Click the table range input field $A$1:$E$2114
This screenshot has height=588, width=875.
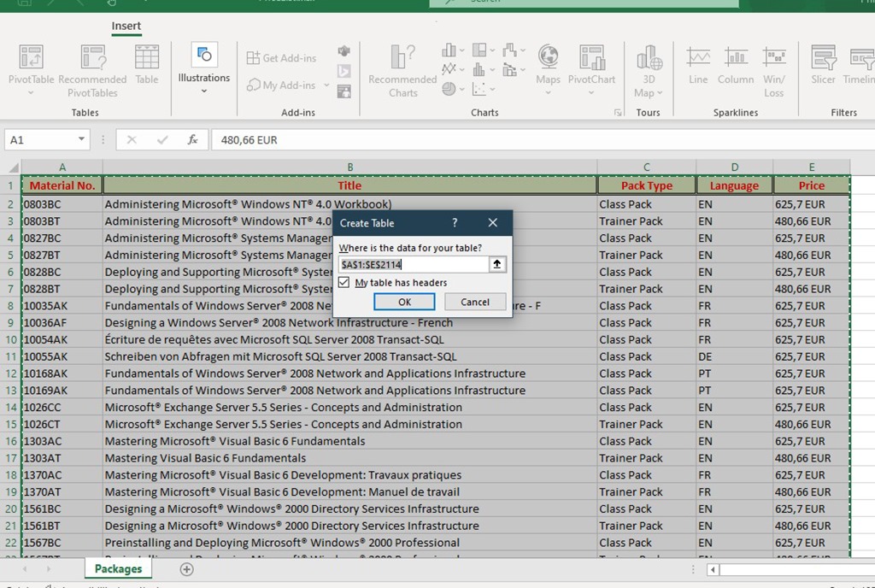(x=414, y=264)
